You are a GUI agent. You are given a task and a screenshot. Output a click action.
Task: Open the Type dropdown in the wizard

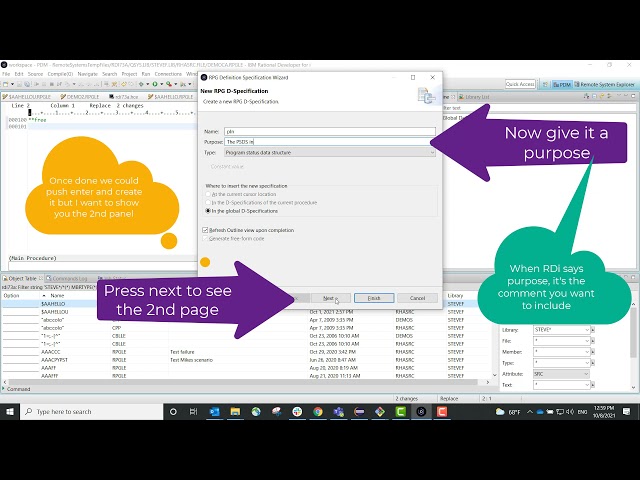tap(330, 153)
